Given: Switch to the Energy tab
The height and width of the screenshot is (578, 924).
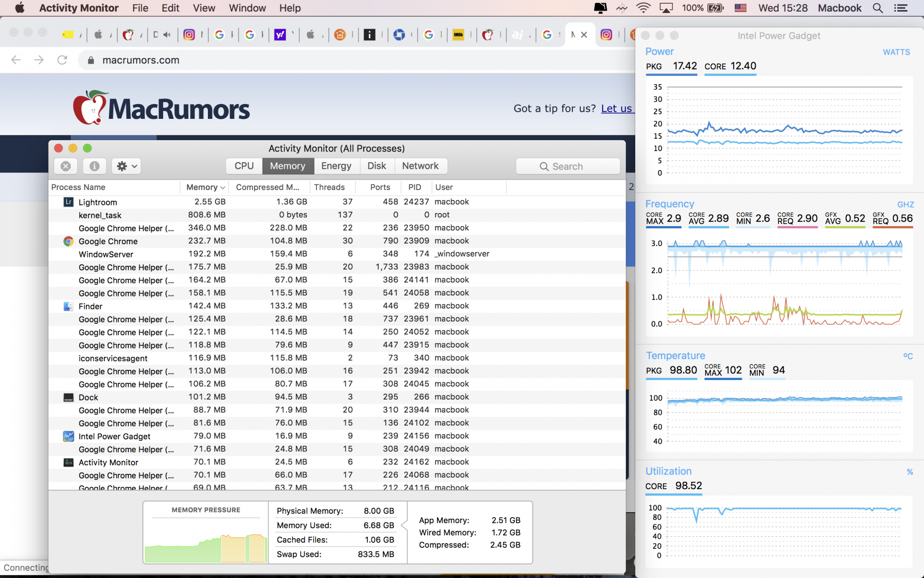Looking at the screenshot, I should point(336,166).
